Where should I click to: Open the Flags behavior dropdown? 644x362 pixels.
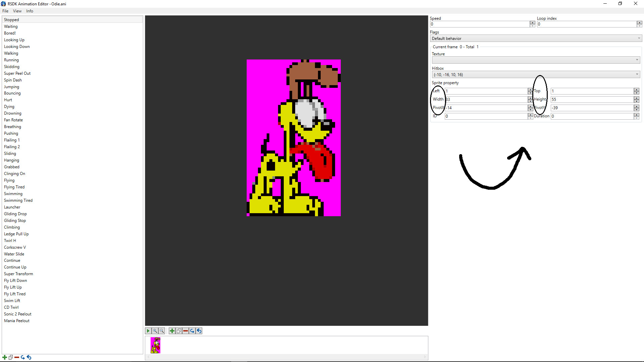(x=638, y=38)
